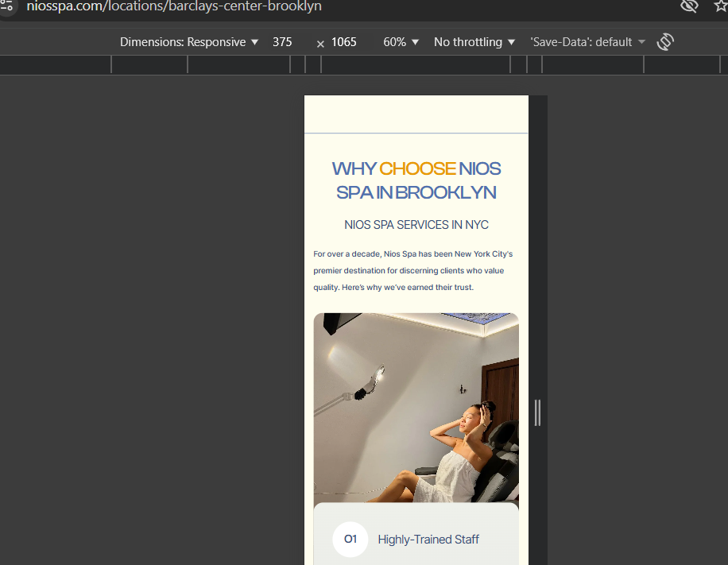Open the 60% zoom dropdown

point(401,42)
